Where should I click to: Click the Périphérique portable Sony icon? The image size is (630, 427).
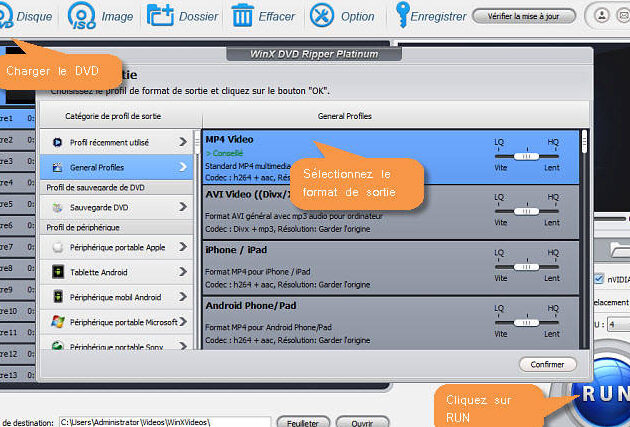click(58, 345)
